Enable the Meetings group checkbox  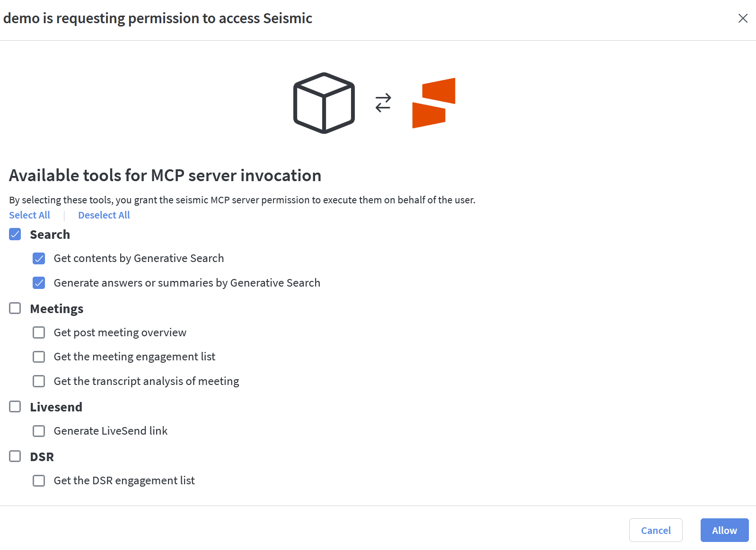pyautogui.click(x=15, y=308)
